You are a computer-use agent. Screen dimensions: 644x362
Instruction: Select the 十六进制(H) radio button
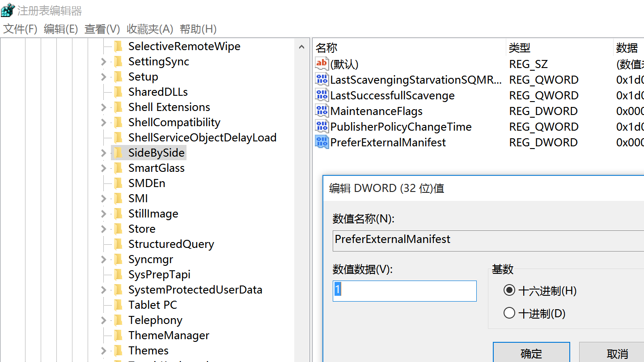[509, 291]
